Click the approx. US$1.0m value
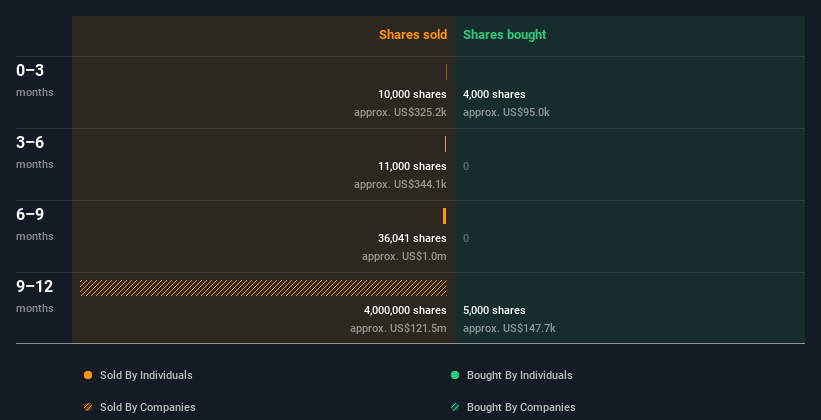 pos(404,256)
